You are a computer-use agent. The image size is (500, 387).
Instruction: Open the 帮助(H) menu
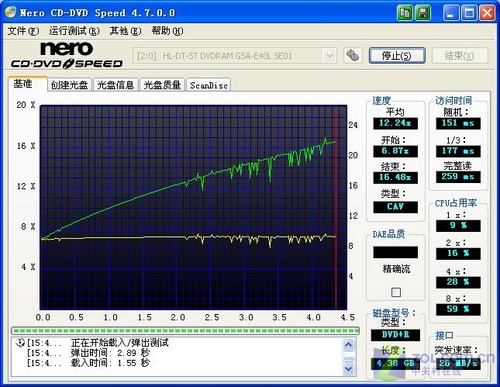[x=167, y=31]
